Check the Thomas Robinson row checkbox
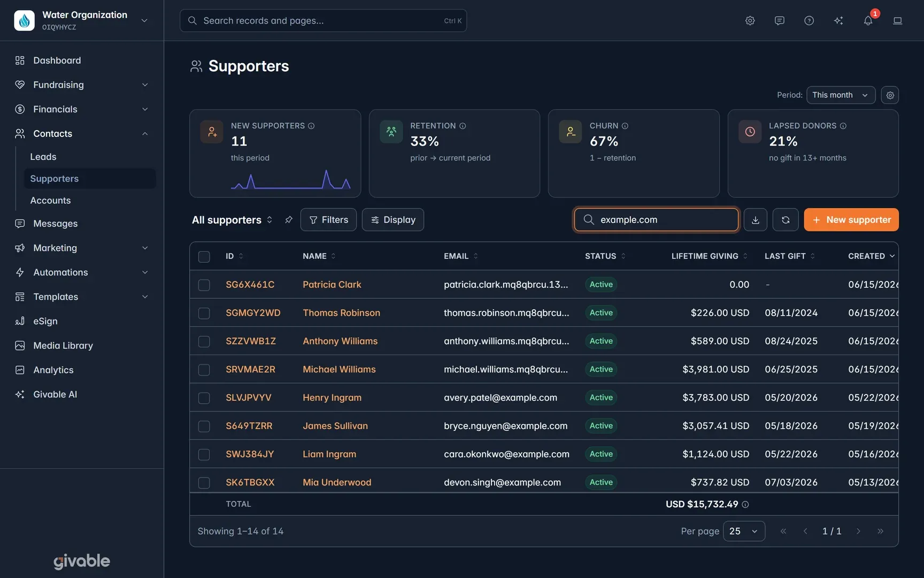Image resolution: width=924 pixels, height=578 pixels. point(204,313)
